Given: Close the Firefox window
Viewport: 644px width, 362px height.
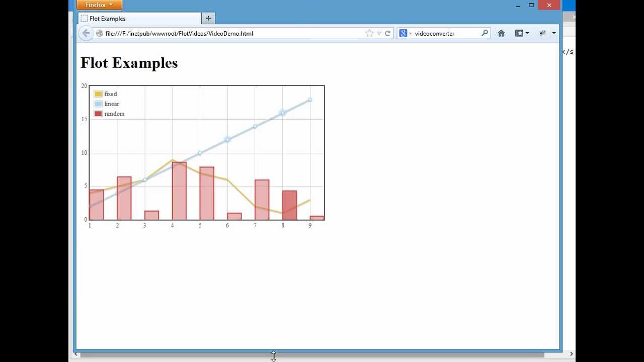Looking at the screenshot, I should [x=549, y=5].
